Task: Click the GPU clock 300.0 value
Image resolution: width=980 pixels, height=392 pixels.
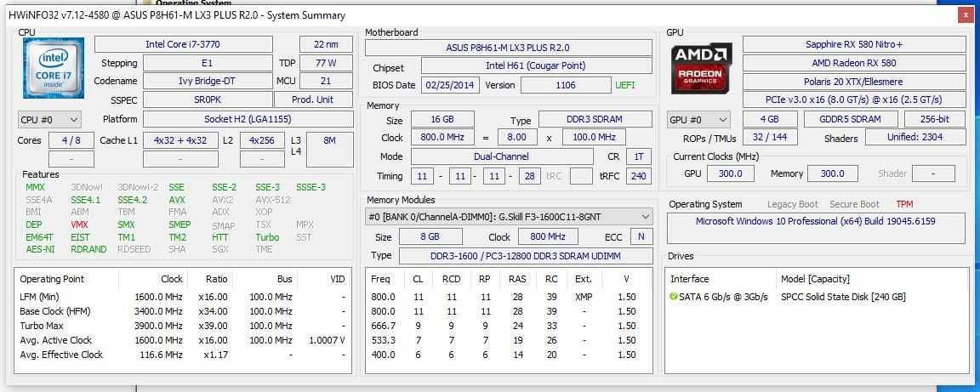Action: 731,173
